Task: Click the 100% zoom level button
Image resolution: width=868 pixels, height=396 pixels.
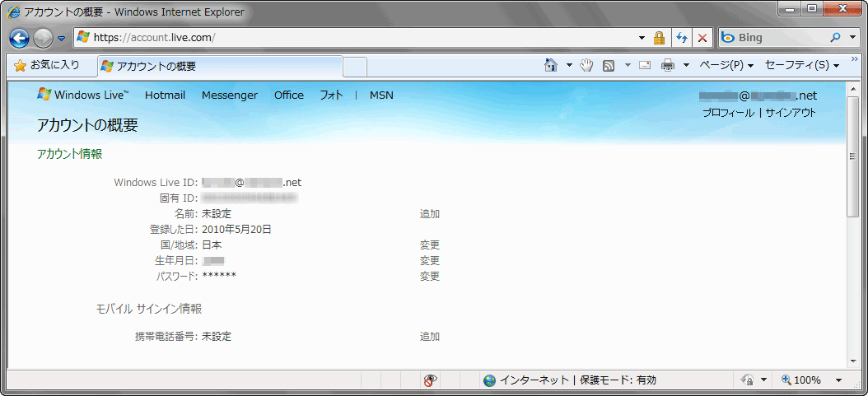Action: (x=801, y=380)
